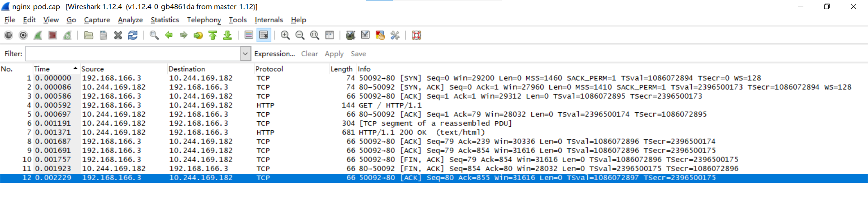Reset zoom to normal size 1:1
Image resolution: width=868 pixels, height=205 pixels.
coord(315,35)
